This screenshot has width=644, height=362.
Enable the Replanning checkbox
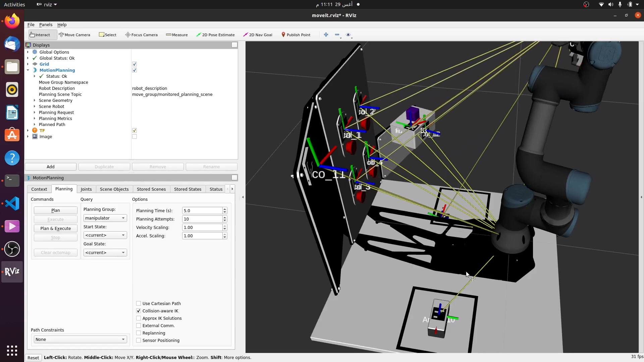[x=139, y=333]
